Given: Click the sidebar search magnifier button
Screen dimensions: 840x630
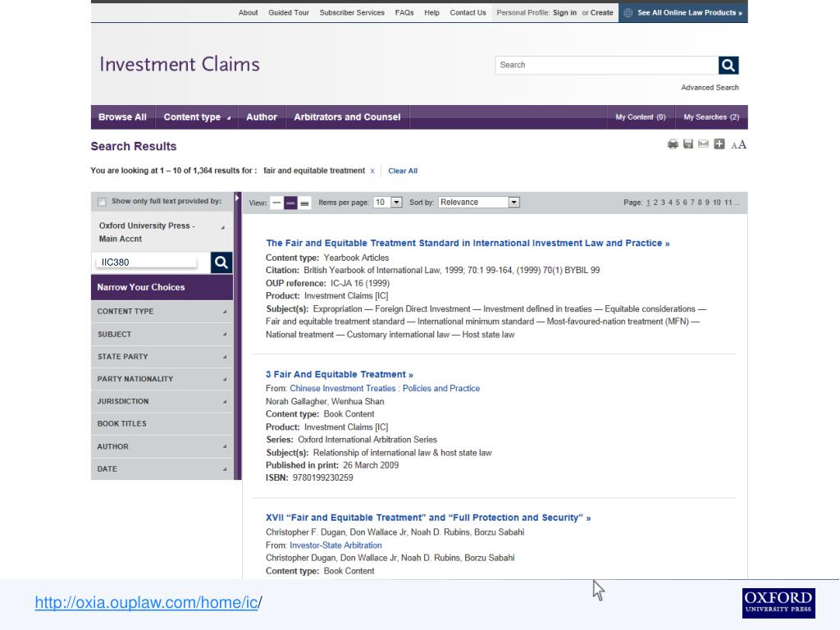Looking at the screenshot, I should [221, 262].
